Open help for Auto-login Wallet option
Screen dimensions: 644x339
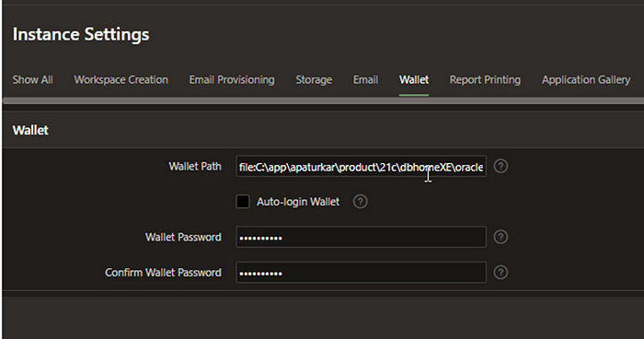coord(361,202)
